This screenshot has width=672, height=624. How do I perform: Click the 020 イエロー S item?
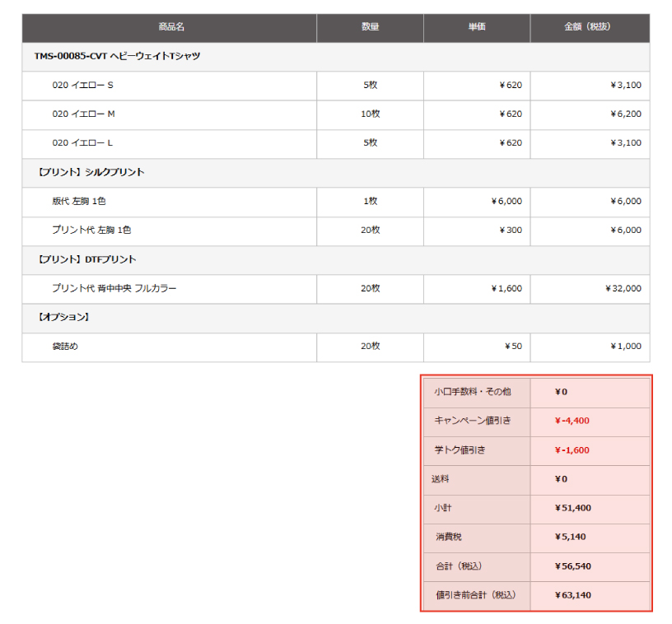tap(82, 85)
